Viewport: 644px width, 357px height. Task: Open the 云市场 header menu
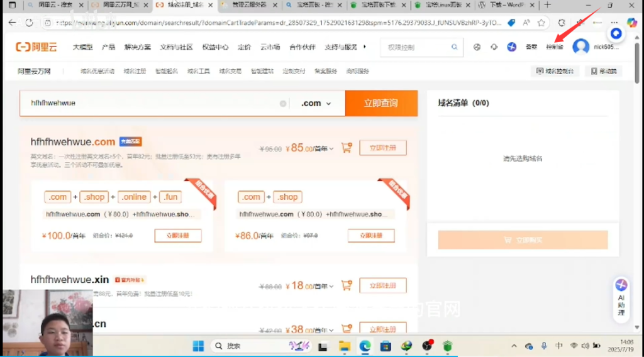pyautogui.click(x=270, y=47)
